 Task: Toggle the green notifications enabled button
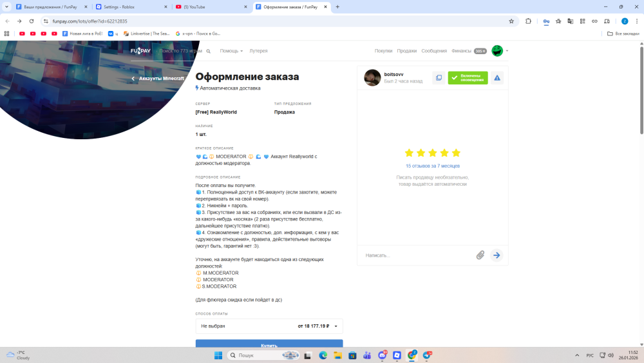point(468,78)
